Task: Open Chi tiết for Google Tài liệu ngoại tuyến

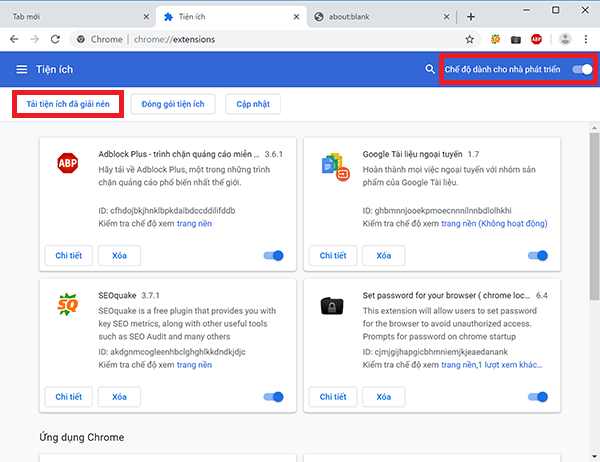Action: point(333,255)
